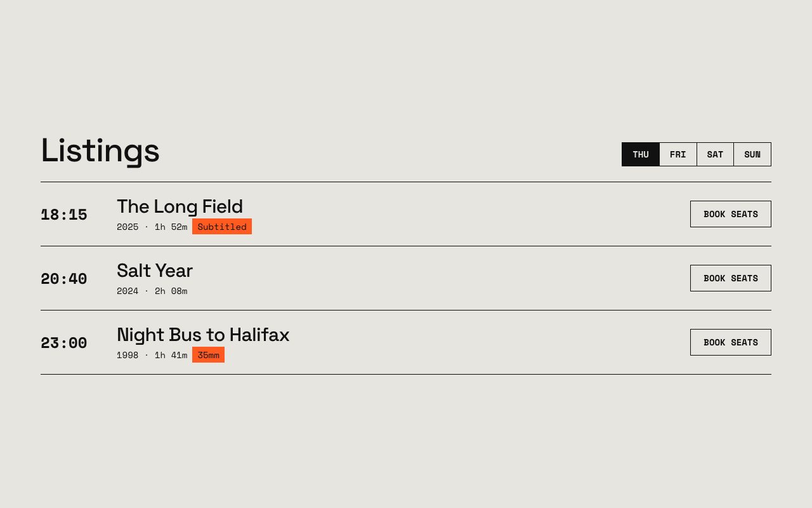Open the SAT day tab
The width and height of the screenshot is (812, 508).
coord(715,154)
